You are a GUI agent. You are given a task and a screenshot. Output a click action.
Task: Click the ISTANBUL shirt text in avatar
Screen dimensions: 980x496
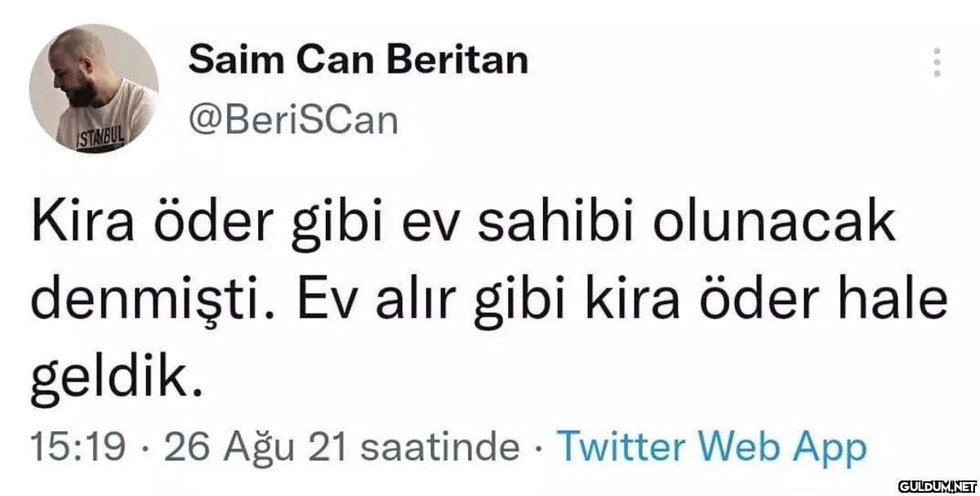[x=101, y=134]
